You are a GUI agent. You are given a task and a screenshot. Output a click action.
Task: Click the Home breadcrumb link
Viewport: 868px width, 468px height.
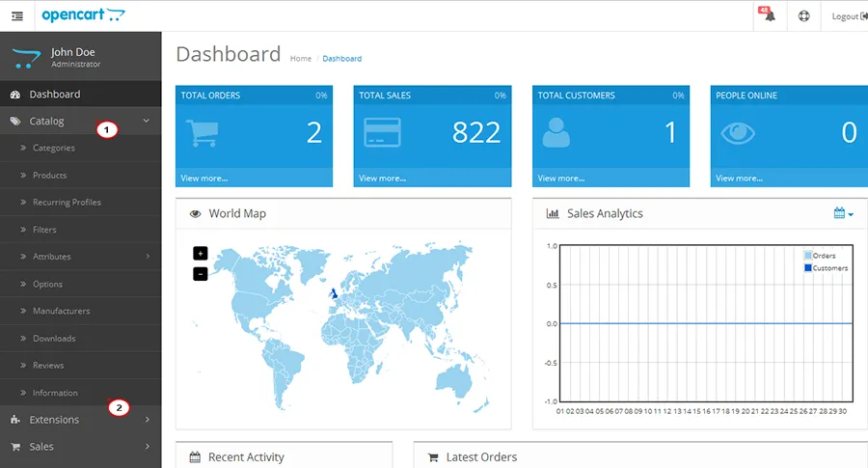click(x=301, y=59)
